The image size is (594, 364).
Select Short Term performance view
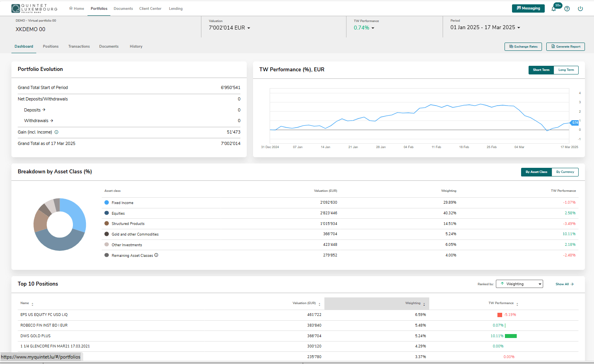pos(541,70)
